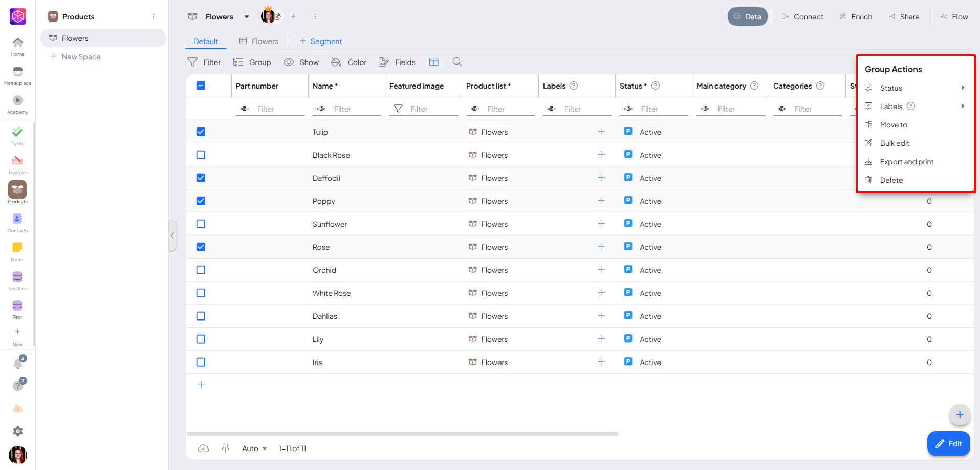Open Contacts in the left sidebar
This screenshot has width=980, height=470.
pos(17,223)
